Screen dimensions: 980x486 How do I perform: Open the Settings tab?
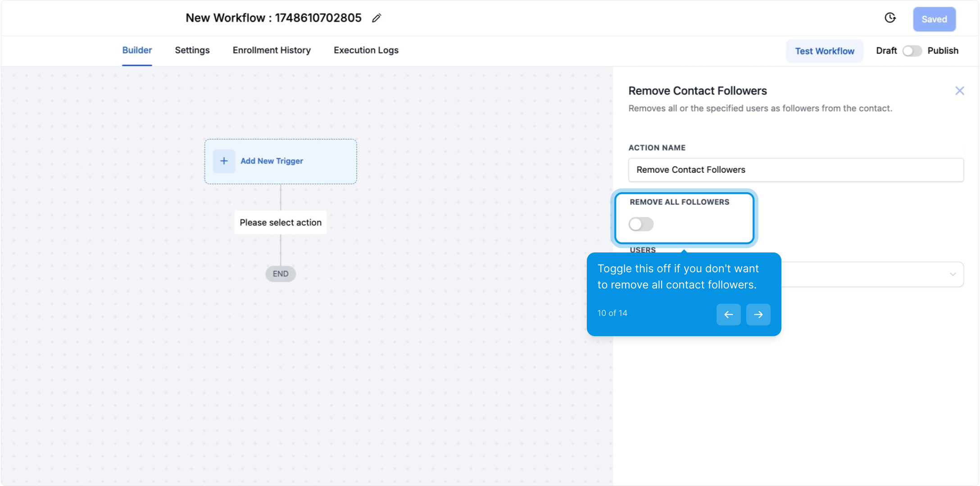(x=192, y=50)
